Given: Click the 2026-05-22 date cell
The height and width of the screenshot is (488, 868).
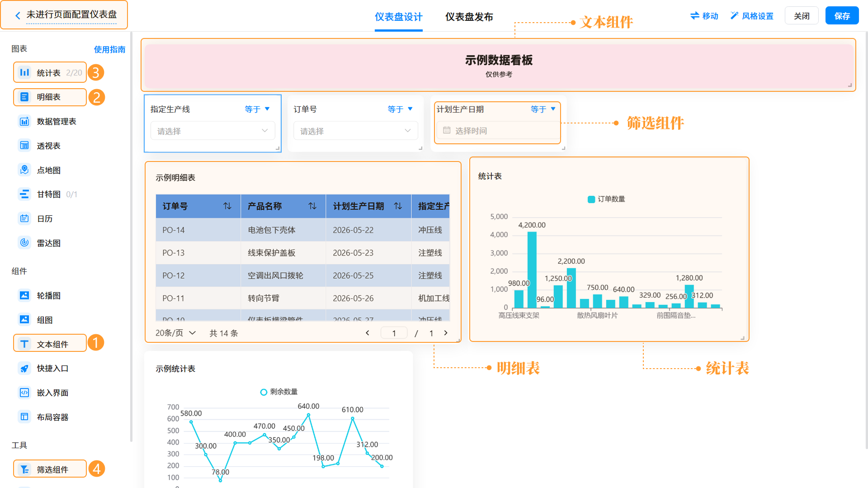Looking at the screenshot, I should tap(368, 230).
